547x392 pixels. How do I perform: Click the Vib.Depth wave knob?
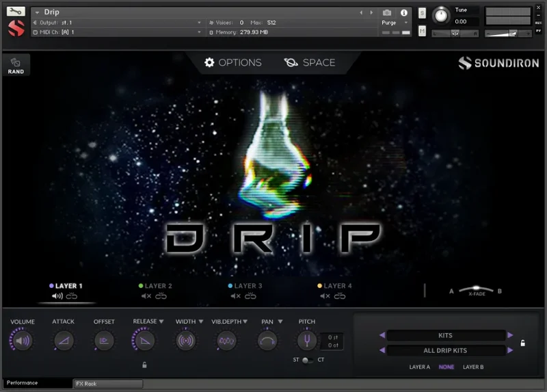coord(226,340)
